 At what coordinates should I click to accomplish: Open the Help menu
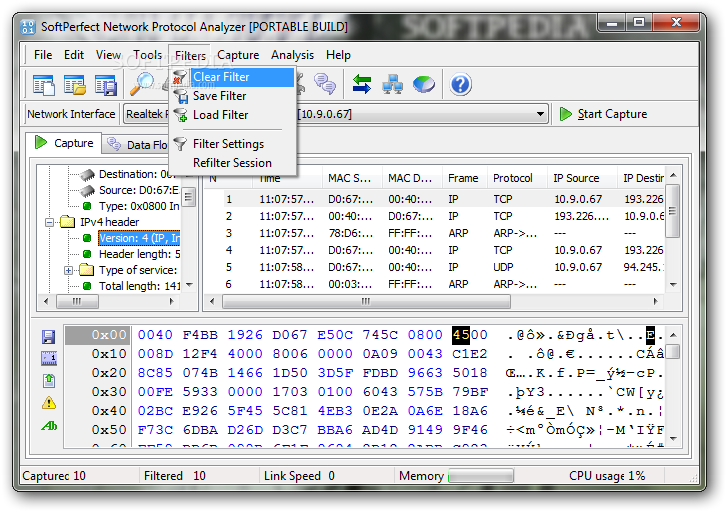[338, 55]
